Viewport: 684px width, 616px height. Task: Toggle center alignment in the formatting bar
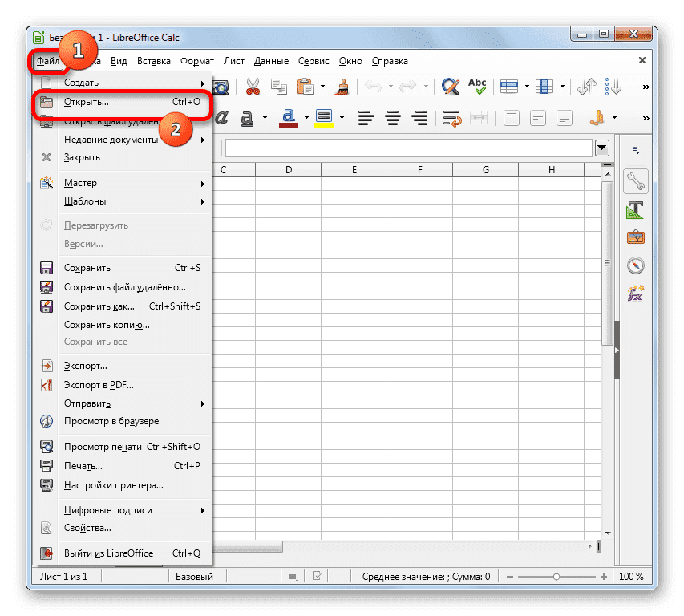coord(392,118)
